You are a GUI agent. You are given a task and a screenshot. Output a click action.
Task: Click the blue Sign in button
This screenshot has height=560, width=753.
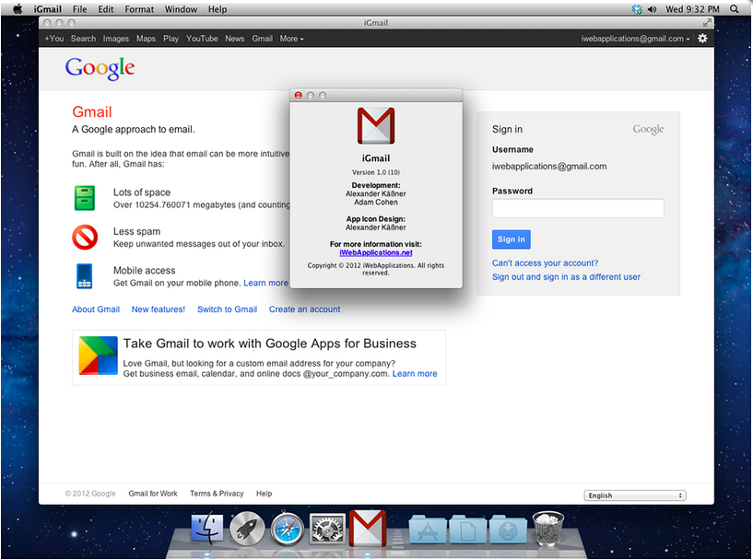(511, 239)
